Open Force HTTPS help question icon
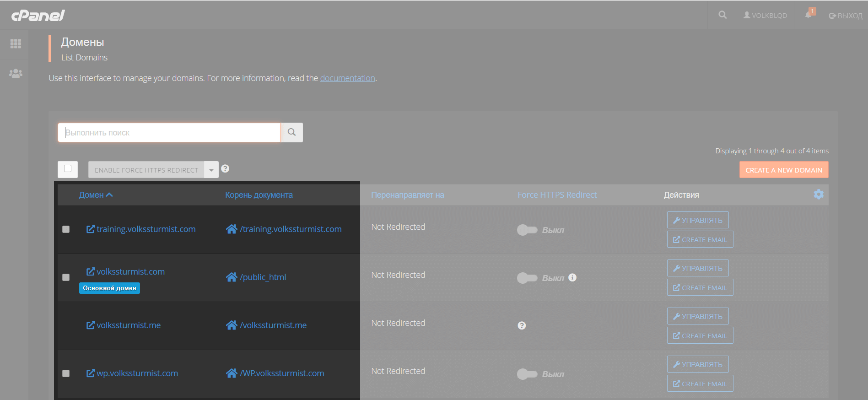The image size is (868, 400). 225,168
